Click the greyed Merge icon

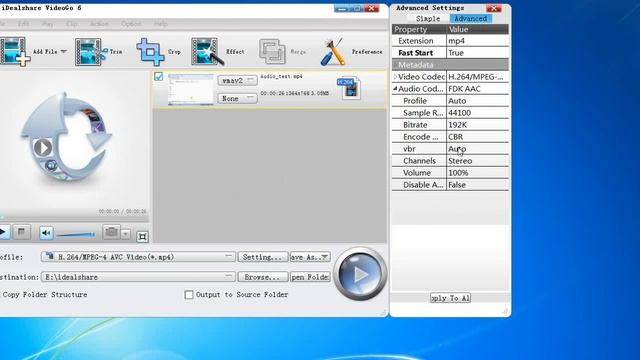[272, 51]
